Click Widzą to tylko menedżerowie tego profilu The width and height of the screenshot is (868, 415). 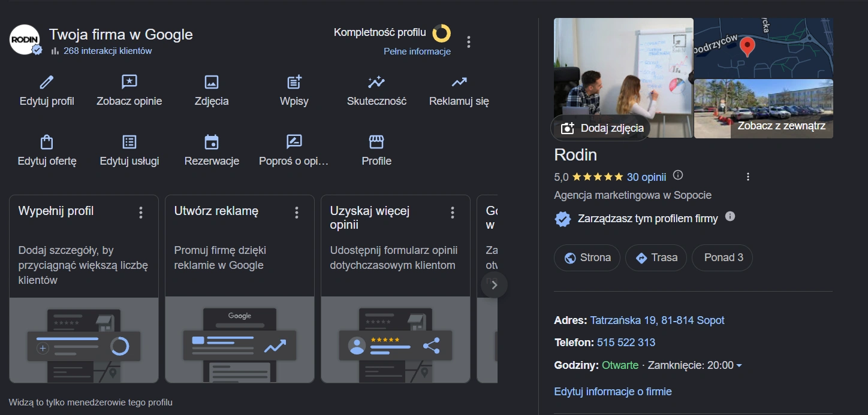coord(91,402)
